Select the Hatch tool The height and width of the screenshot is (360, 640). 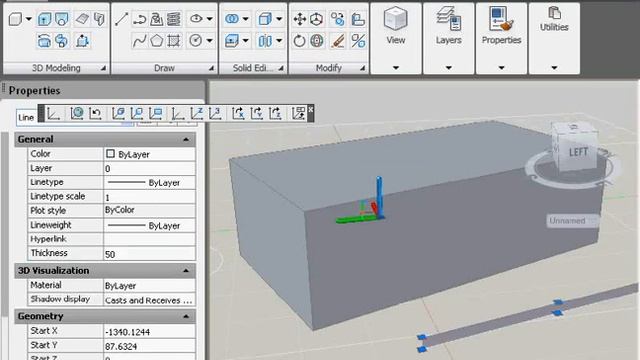174,40
